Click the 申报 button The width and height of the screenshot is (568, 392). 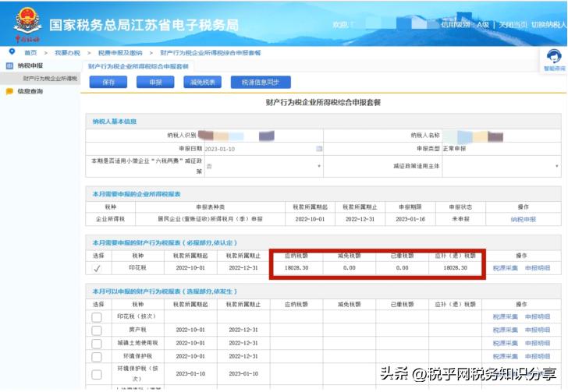tap(155, 82)
